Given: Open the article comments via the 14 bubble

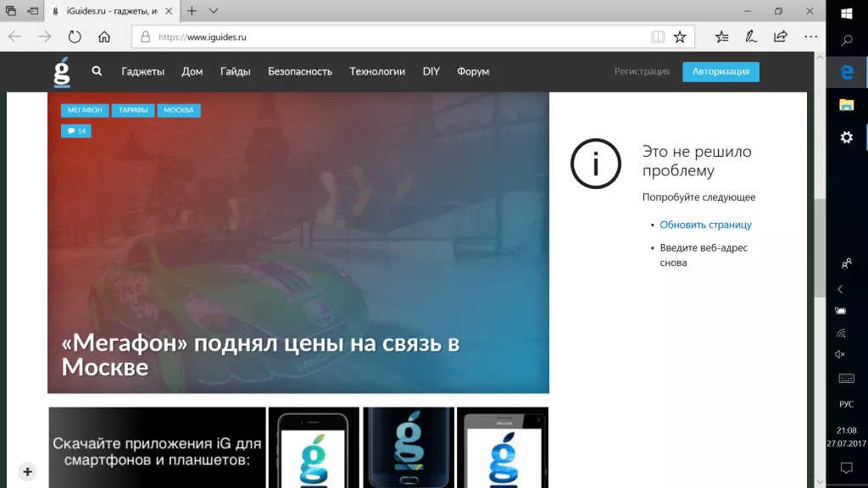Looking at the screenshot, I should click(76, 130).
